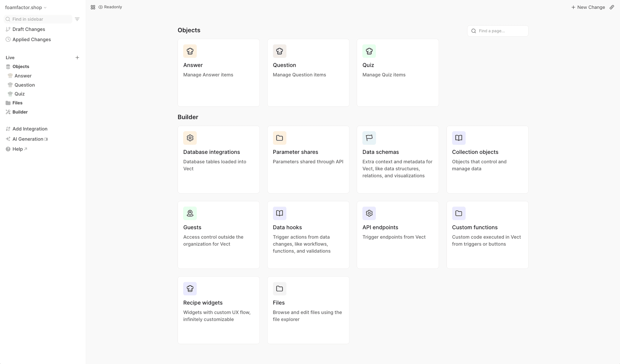
Task: Click the share link icon beside New Change
Action: tap(612, 7)
